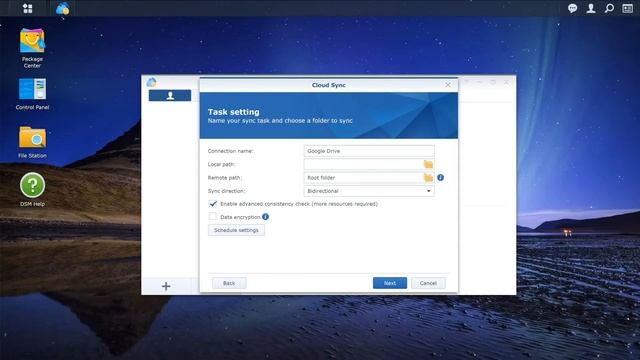Open DSM Help desktop icon
This screenshot has width=640, height=360.
(x=32, y=190)
